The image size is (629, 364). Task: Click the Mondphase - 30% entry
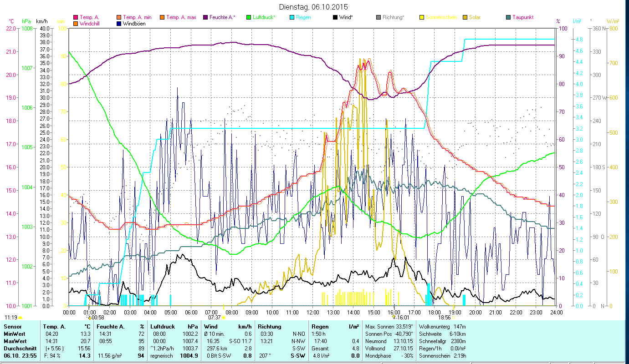click(389, 356)
